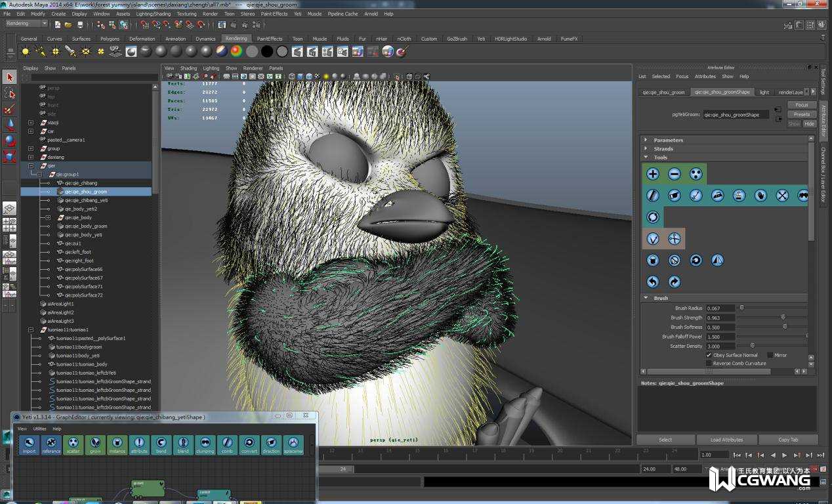Select qie:qie_body_groom in the outliner
Viewport: 832px width, 504px height.
[x=85, y=226]
